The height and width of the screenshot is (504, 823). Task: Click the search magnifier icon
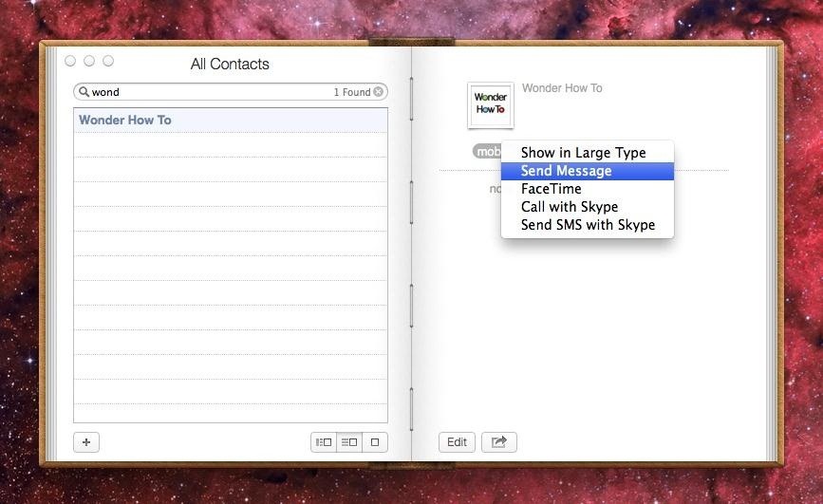(84, 92)
